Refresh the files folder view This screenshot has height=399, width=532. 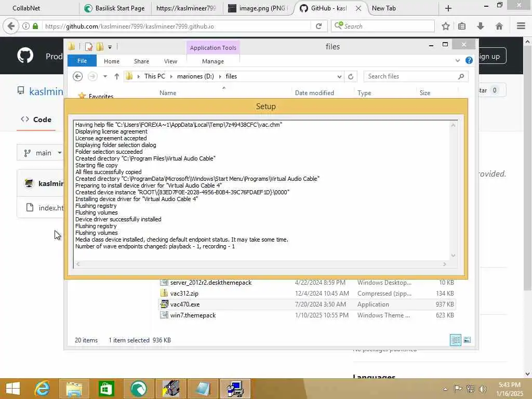[351, 77]
